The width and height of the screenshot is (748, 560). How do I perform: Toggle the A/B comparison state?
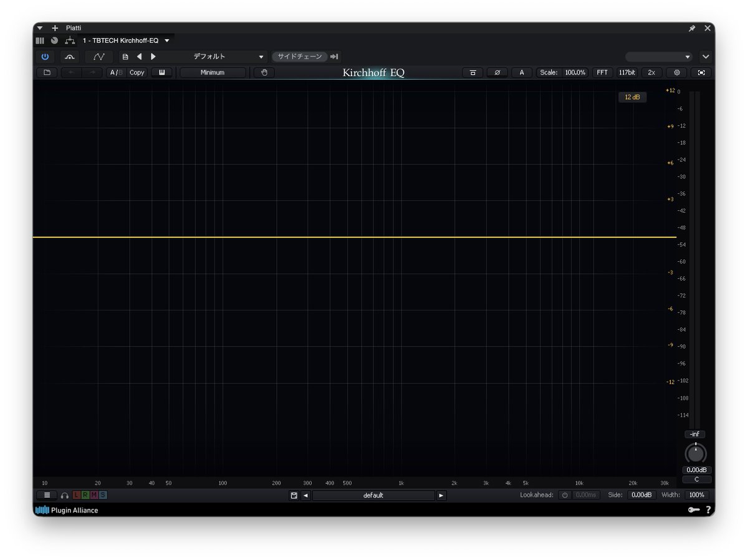(117, 72)
